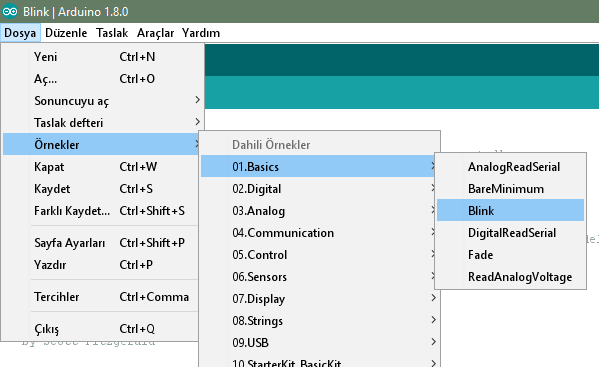This screenshot has width=599, height=367.
Task: Open the Düzenle menu
Action: [x=66, y=33]
